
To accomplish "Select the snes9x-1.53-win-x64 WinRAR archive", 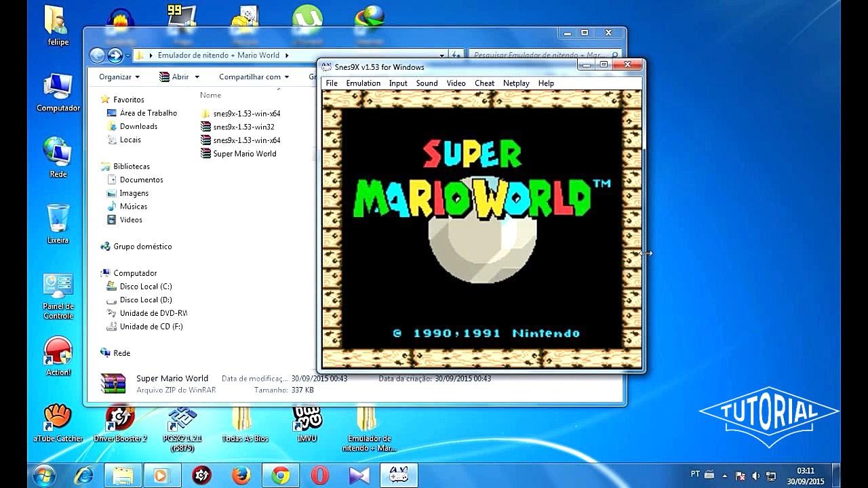I will 241,140.
